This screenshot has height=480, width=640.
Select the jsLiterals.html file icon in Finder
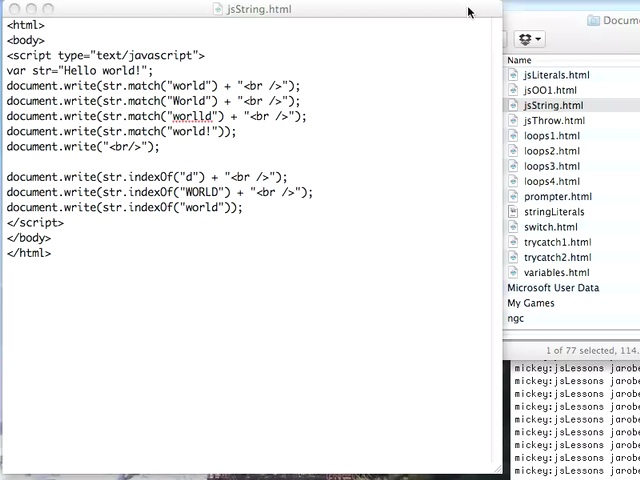(513, 75)
